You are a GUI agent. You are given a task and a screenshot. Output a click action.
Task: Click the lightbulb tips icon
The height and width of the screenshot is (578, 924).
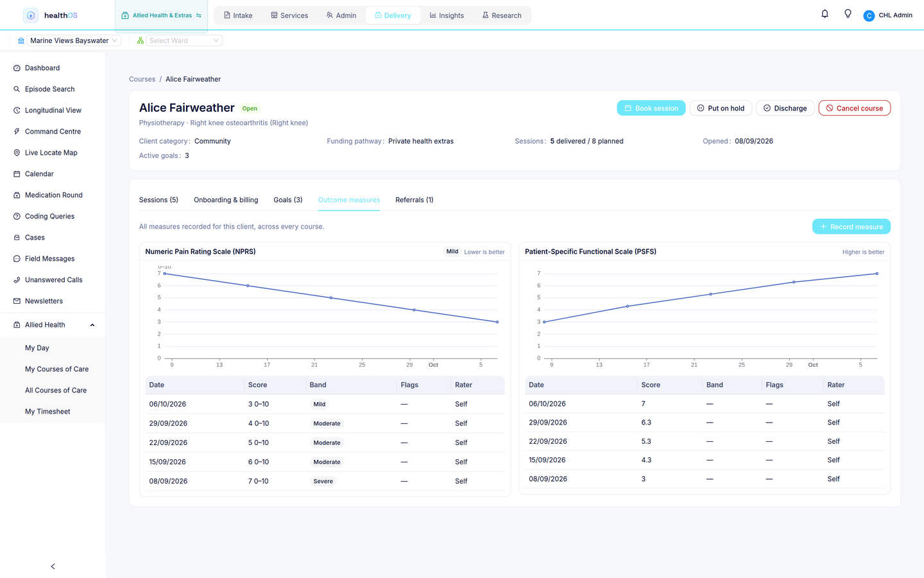pos(848,14)
